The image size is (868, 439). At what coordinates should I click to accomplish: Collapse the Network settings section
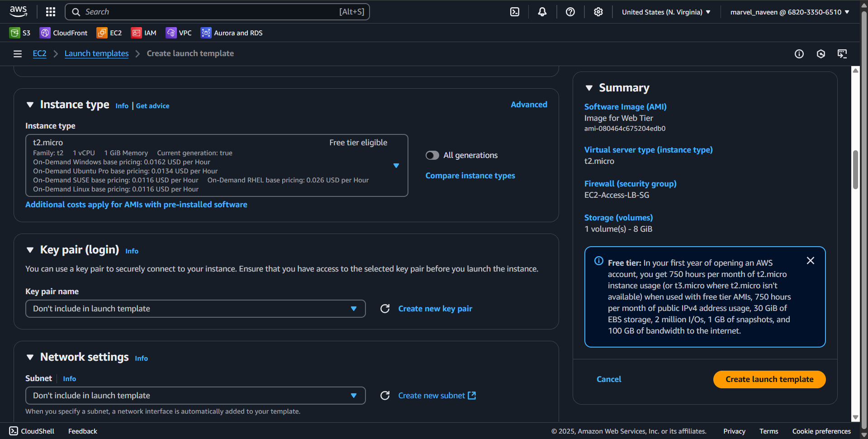30,357
